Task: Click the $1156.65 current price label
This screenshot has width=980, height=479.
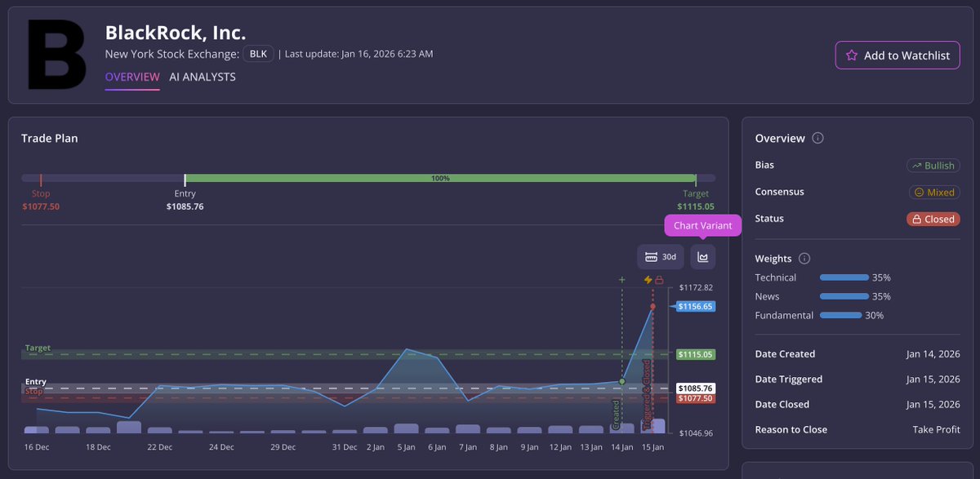Action: [x=697, y=307]
